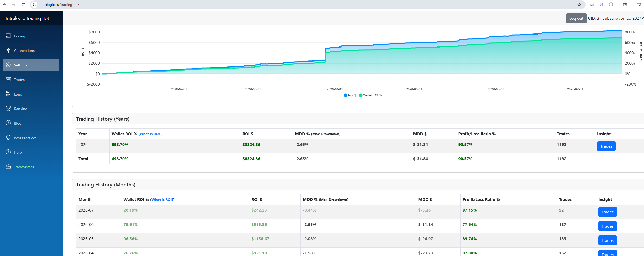
Task: Click the Best Practices lightbulb icon
Action: click(x=8, y=138)
